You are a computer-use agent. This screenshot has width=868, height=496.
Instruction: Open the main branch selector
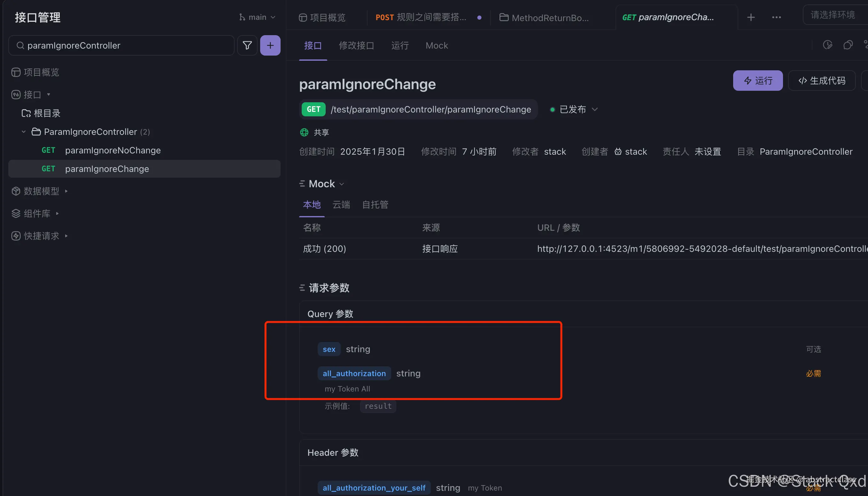257,17
